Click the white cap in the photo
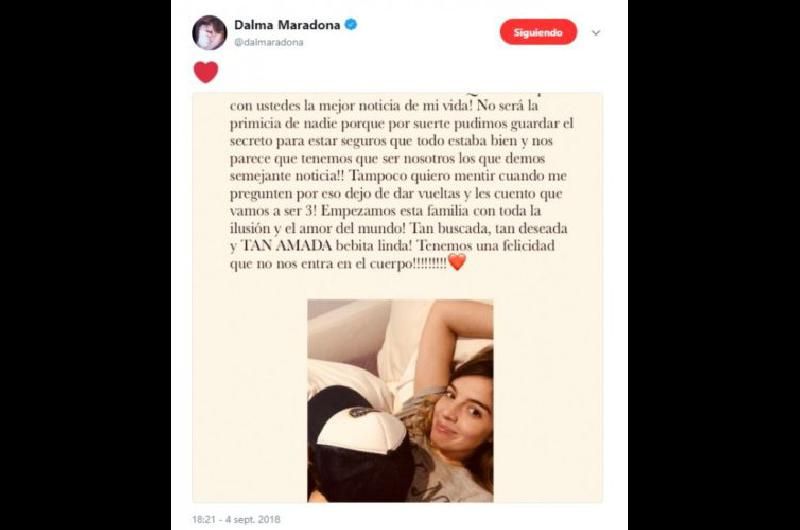Viewport: 800px width, 530px height. click(x=361, y=430)
